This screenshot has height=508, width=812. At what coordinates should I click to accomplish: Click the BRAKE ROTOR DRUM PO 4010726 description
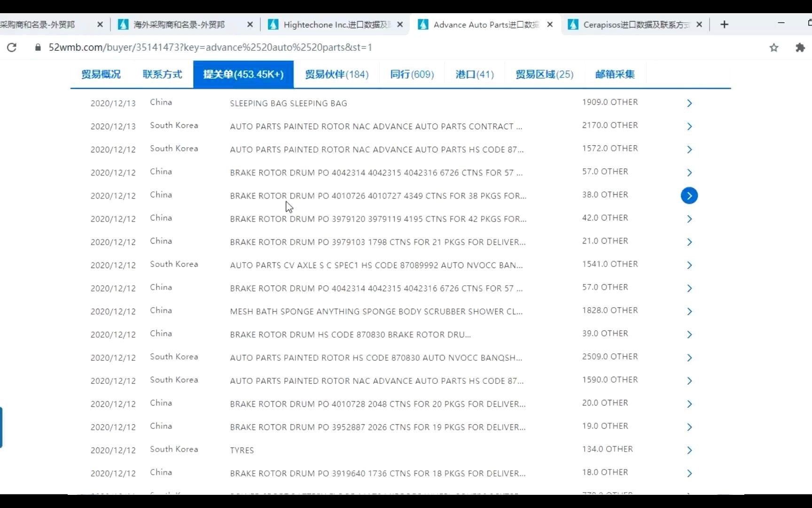378,196
